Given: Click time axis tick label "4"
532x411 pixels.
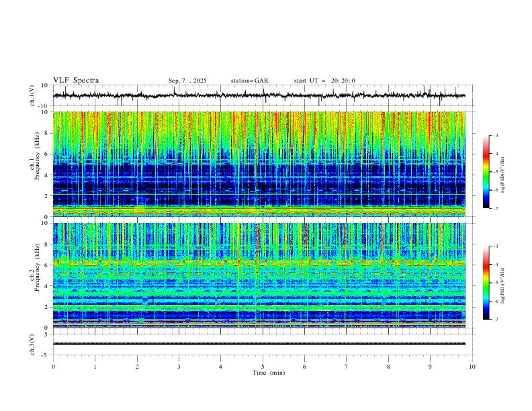Looking at the screenshot, I should (x=221, y=367).
